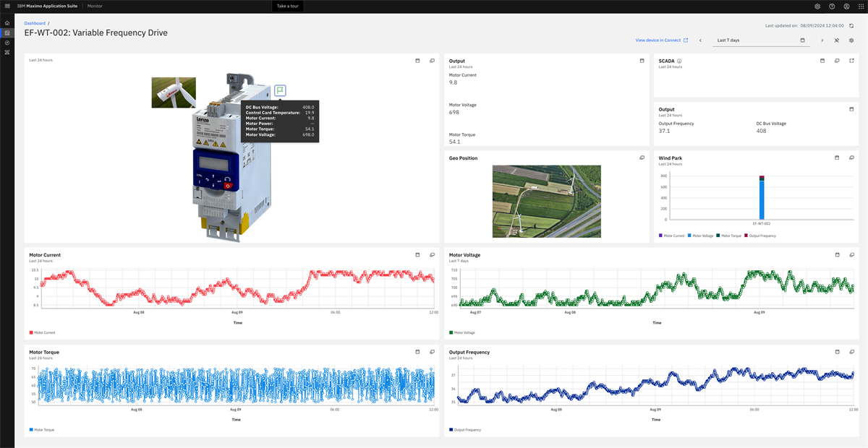Toggle Motor Torque legend in blue chart

[42, 429]
